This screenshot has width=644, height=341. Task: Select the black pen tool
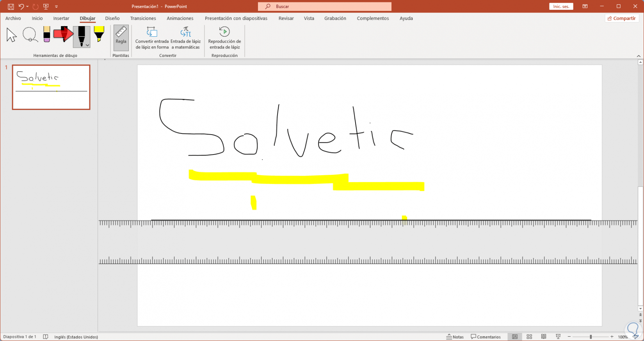tap(81, 37)
